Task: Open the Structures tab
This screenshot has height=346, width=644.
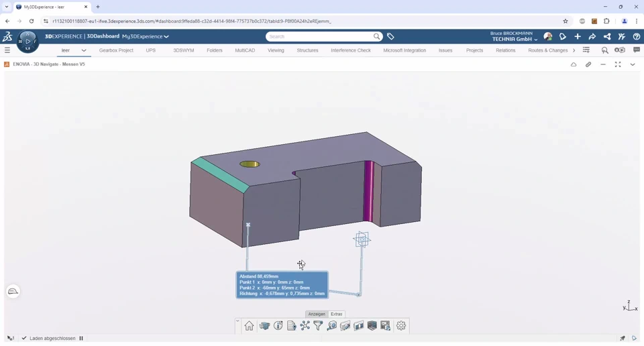Action: point(308,50)
